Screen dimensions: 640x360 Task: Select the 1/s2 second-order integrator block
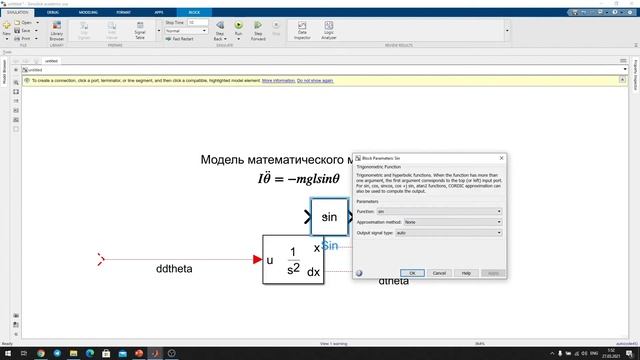pos(293,260)
